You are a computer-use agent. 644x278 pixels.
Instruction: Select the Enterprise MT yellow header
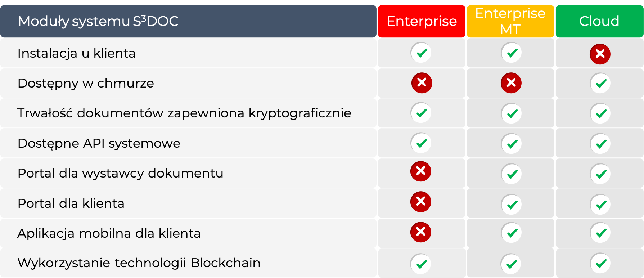tap(510, 21)
